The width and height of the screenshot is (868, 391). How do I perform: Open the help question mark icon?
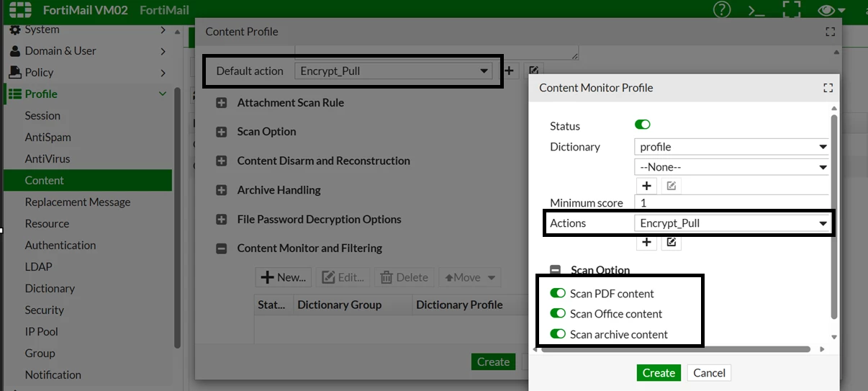pos(721,9)
